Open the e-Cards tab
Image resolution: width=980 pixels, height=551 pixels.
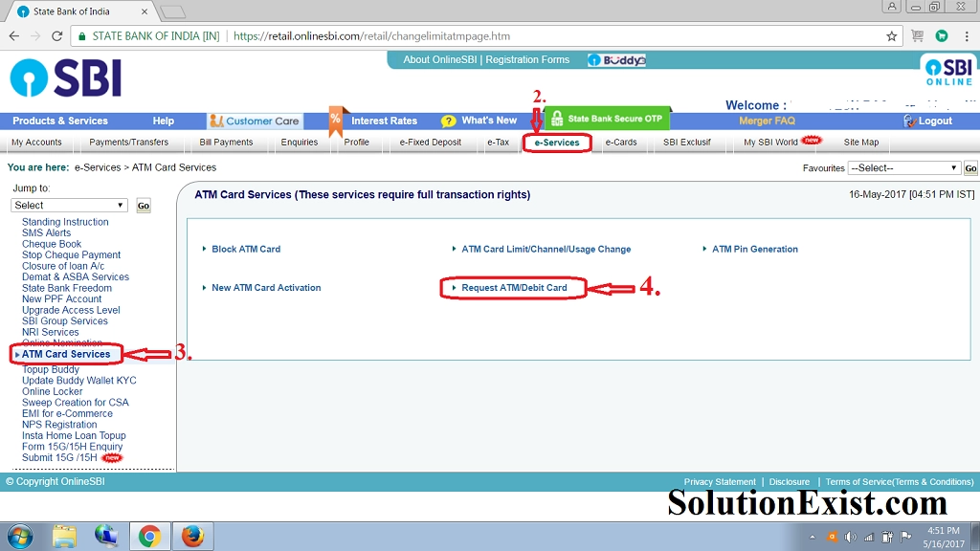pos(621,143)
